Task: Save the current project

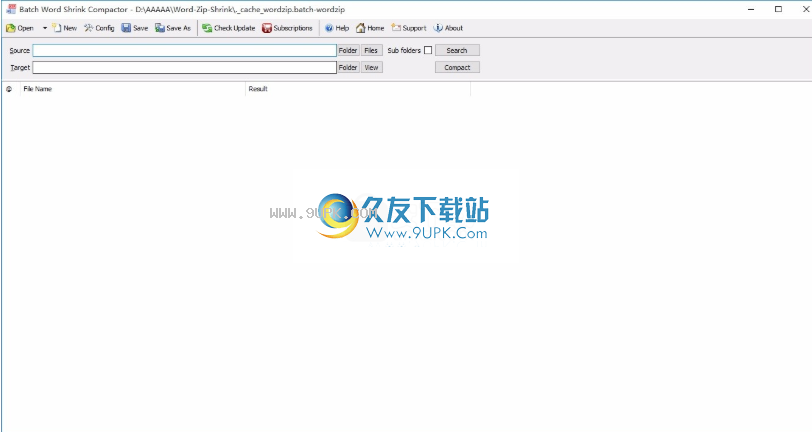Action: pyautogui.click(x=135, y=28)
